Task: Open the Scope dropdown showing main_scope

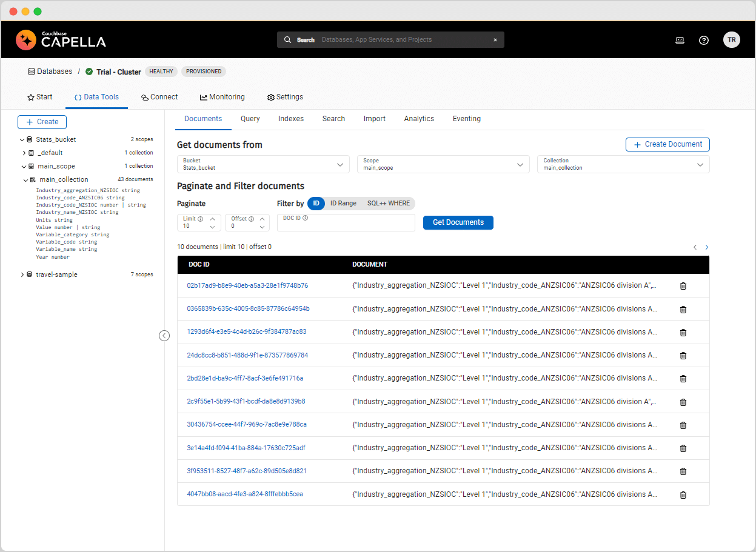Action: coord(443,164)
